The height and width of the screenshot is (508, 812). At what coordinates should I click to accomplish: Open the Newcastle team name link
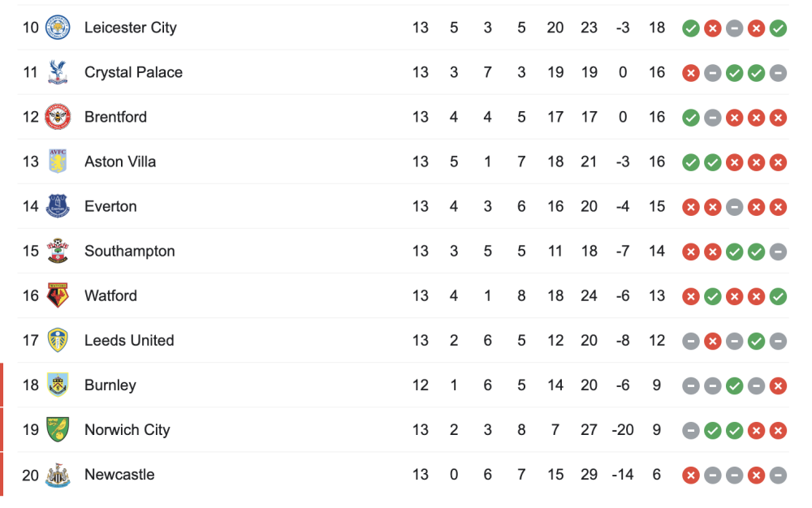pos(119,475)
